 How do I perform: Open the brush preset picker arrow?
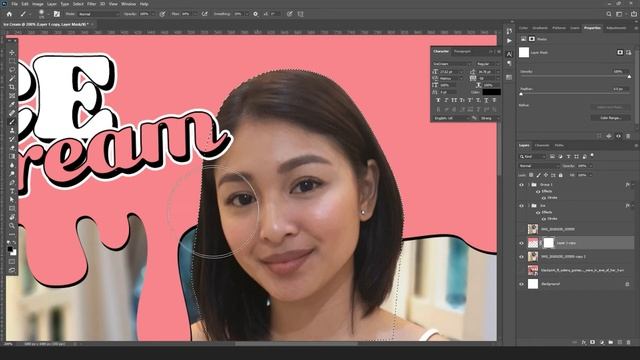(x=49, y=14)
